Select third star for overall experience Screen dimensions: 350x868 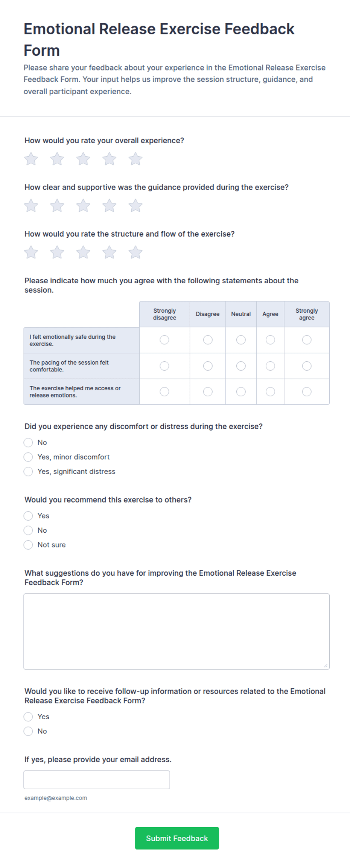coord(83,159)
